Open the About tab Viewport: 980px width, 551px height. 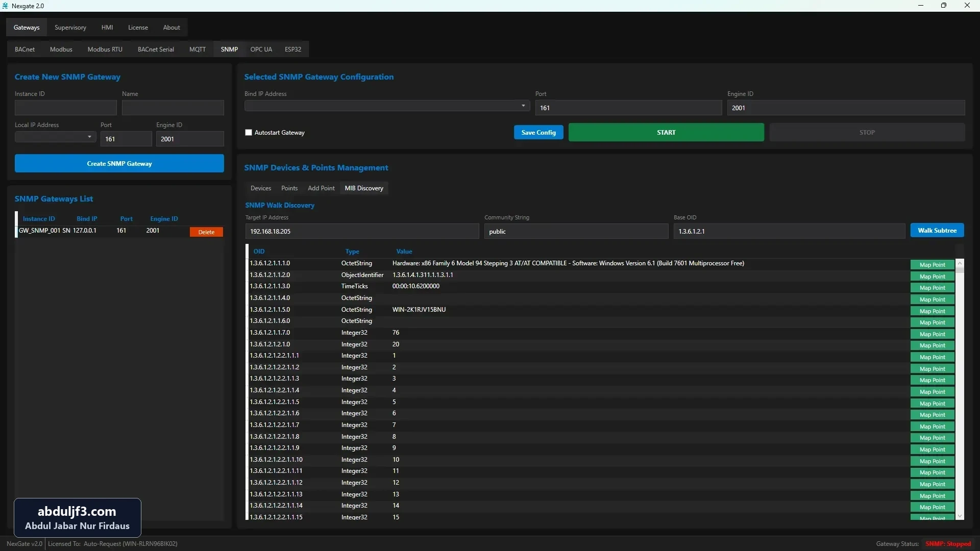click(171, 28)
